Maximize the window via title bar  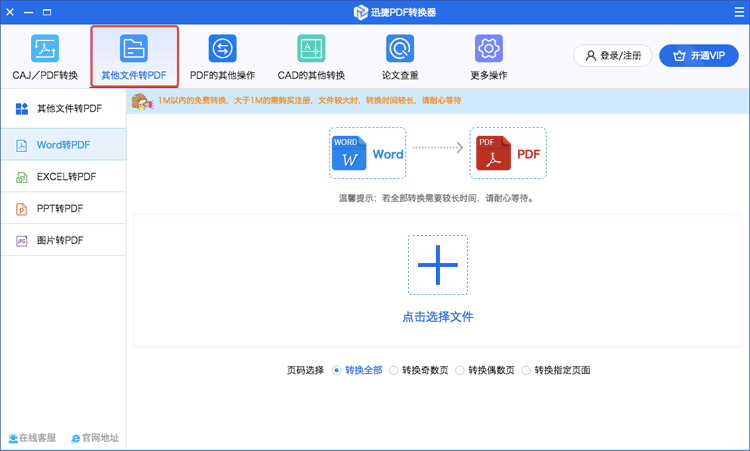tap(47, 12)
